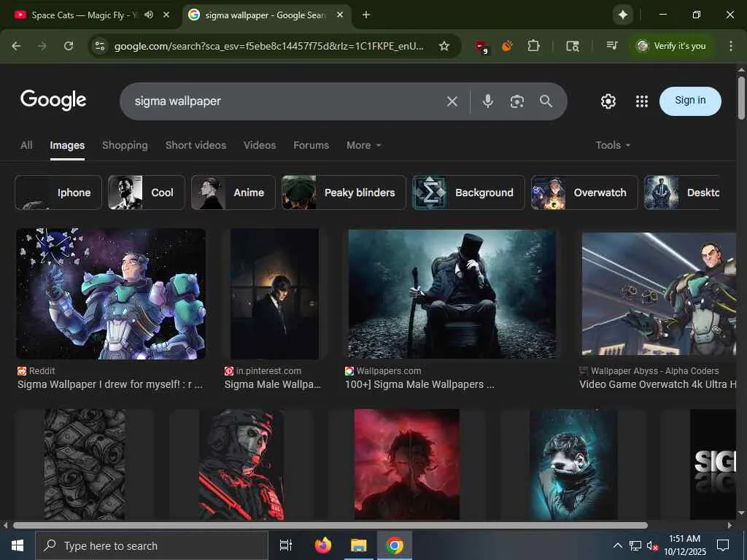Search by image with camera icon
This screenshot has width=747, height=560.
517,101
